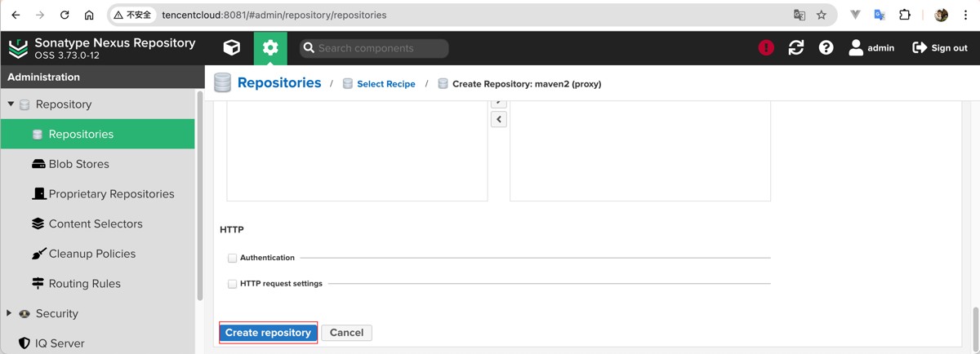This screenshot has height=354, width=980.
Task: Open the Help question mark icon
Action: click(826, 48)
